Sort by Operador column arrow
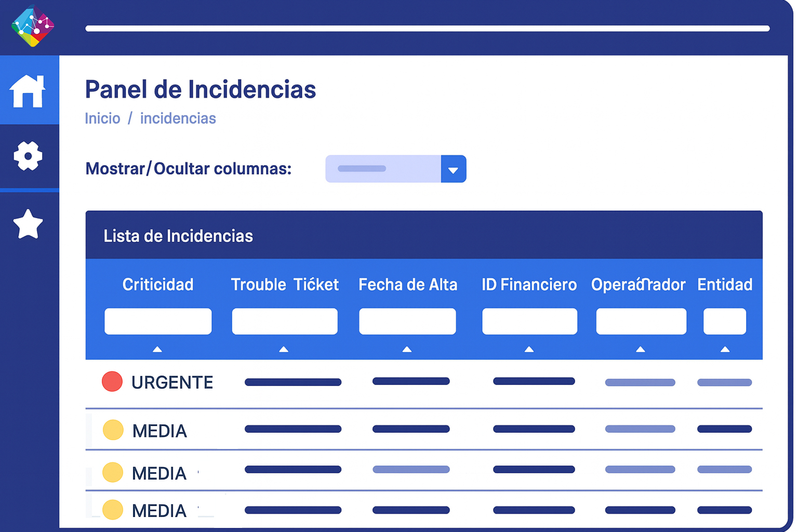The height and width of the screenshot is (532, 798). [641, 349]
